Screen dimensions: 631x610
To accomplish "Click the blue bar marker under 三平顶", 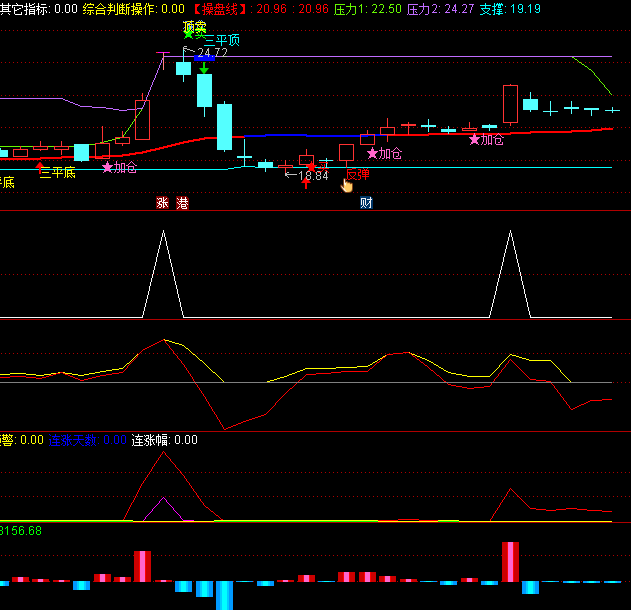I will pos(204,58).
